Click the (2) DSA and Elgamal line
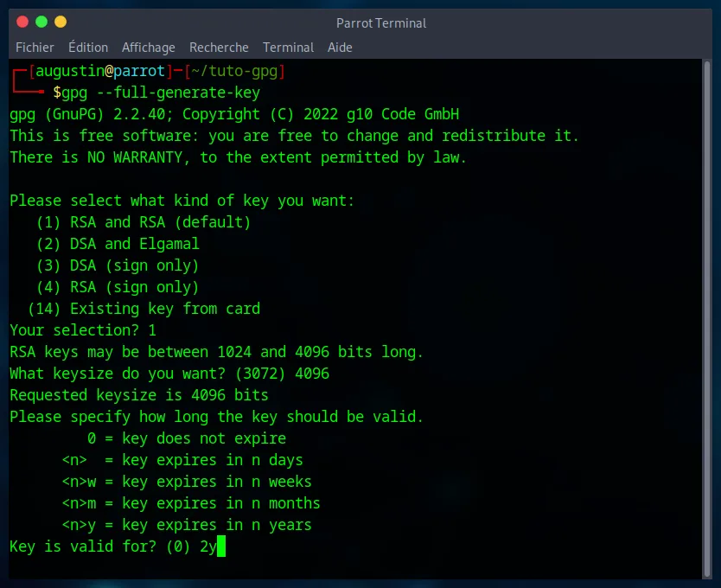 pos(117,244)
